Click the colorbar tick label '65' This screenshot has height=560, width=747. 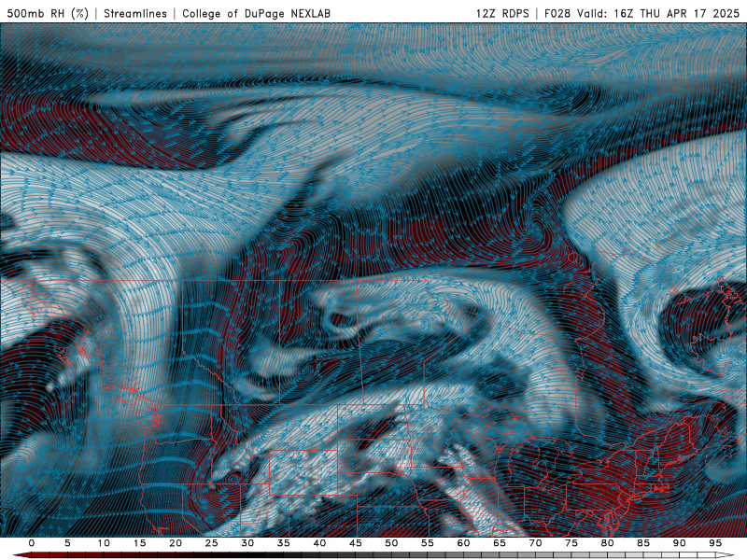500,543
